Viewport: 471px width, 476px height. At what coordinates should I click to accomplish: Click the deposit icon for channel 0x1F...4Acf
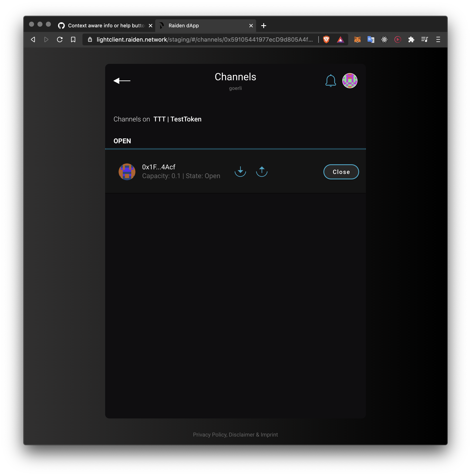pos(240,171)
